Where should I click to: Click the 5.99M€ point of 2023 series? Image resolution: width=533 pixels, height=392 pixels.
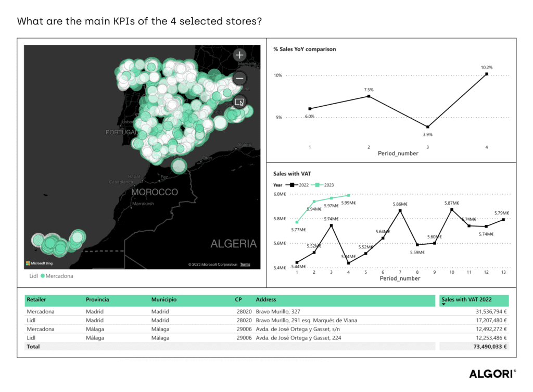[x=348, y=195]
